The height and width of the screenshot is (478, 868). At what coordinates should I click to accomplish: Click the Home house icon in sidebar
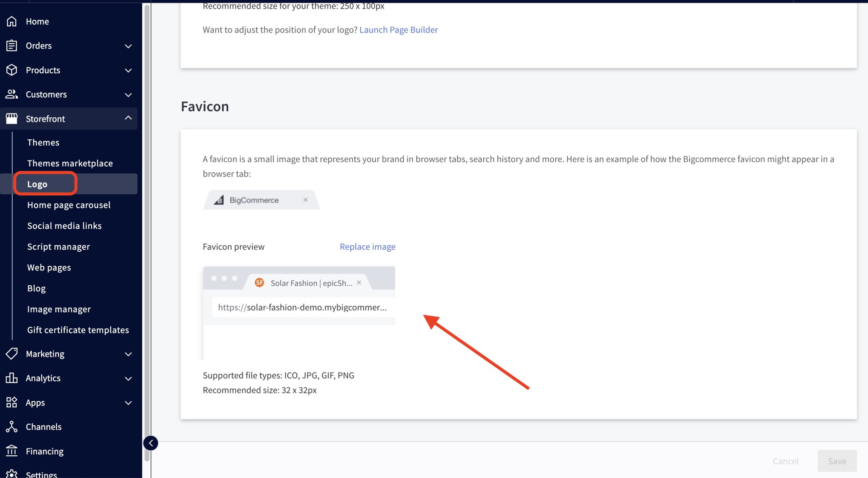tap(12, 21)
